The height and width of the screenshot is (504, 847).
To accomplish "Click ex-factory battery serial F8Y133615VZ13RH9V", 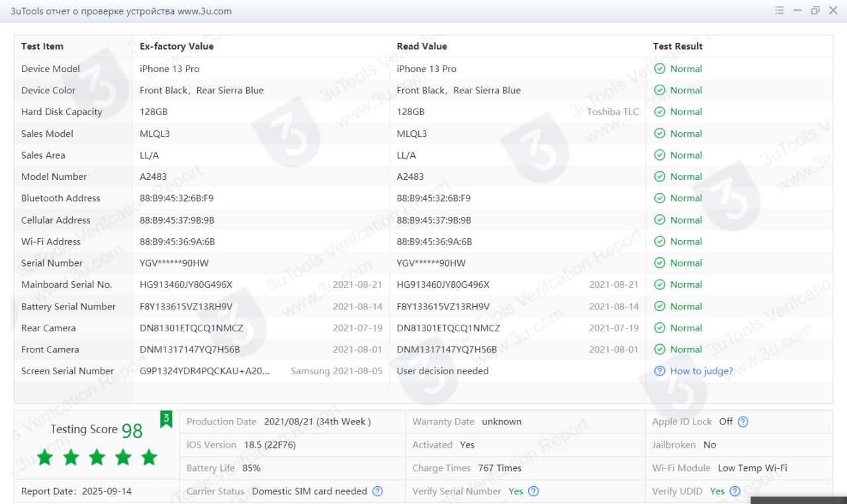I will pyautogui.click(x=186, y=306).
